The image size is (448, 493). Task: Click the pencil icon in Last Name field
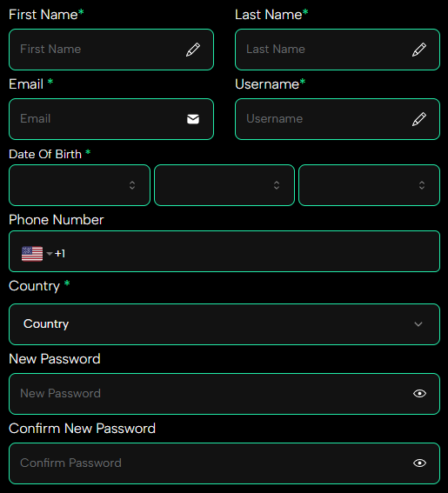click(x=419, y=50)
